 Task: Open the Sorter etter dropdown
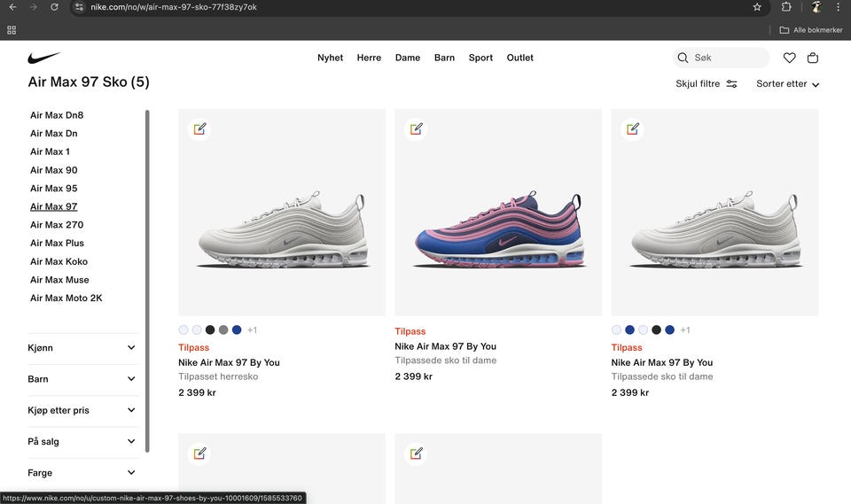787,84
